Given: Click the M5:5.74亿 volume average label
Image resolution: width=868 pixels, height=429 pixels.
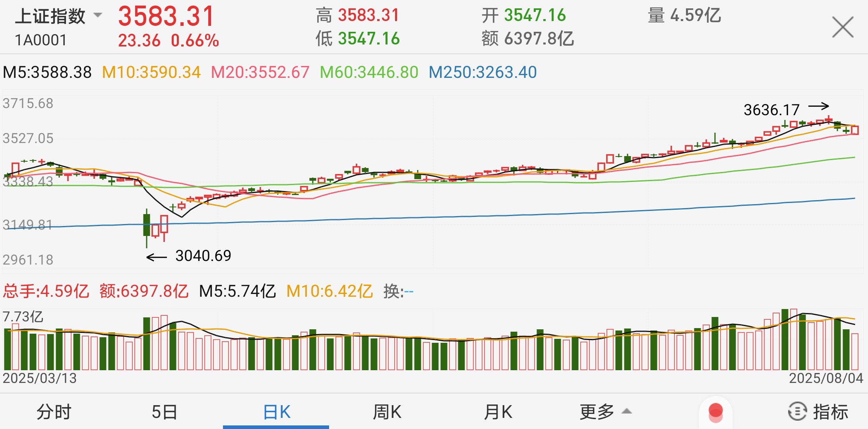Looking at the screenshot, I should pyautogui.click(x=237, y=291).
